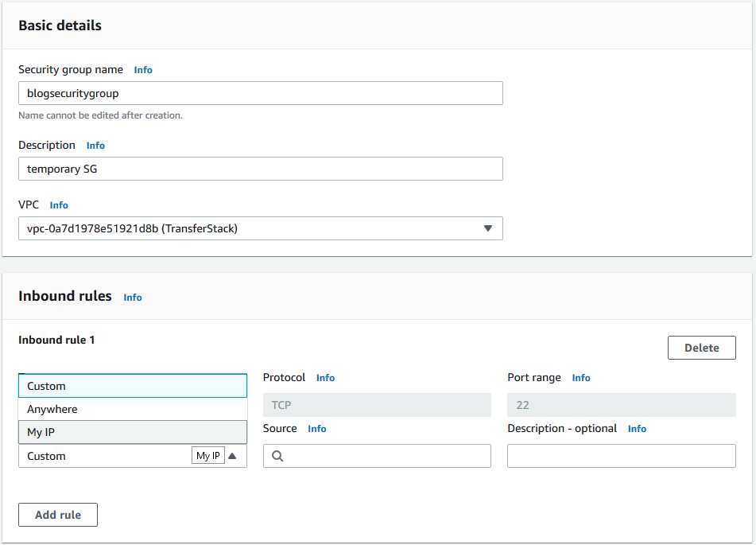Viewport: 756px width, 545px height.
Task: Open the Info link next to VPC
Action: click(x=59, y=205)
